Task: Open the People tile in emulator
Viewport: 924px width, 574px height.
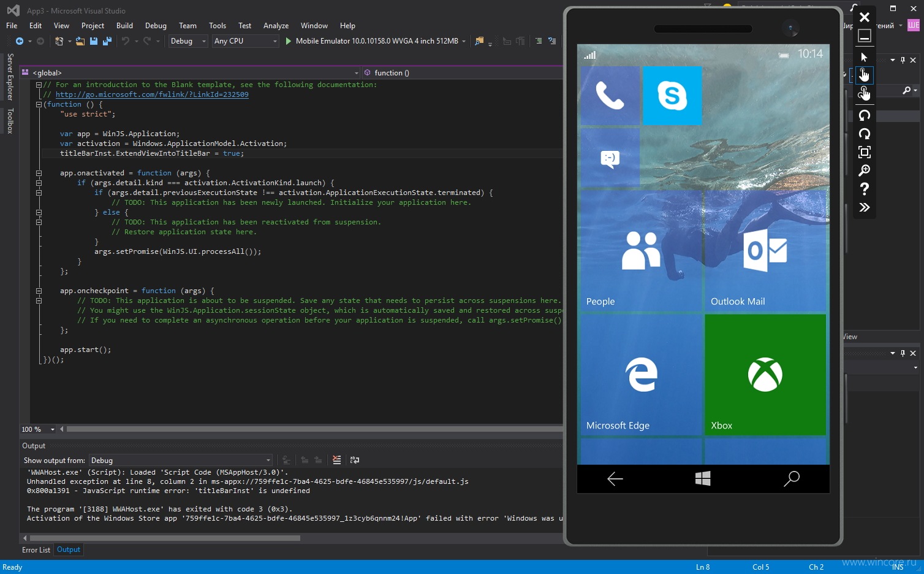Action: [x=641, y=251]
